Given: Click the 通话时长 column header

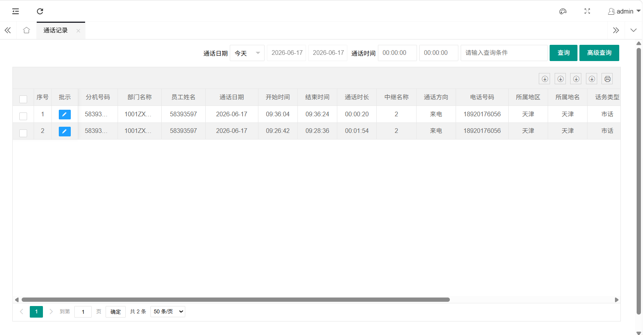Looking at the screenshot, I should [x=357, y=97].
